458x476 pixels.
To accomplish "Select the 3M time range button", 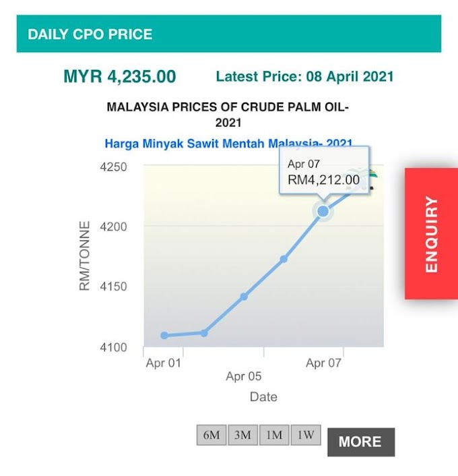I will pyautogui.click(x=242, y=435).
